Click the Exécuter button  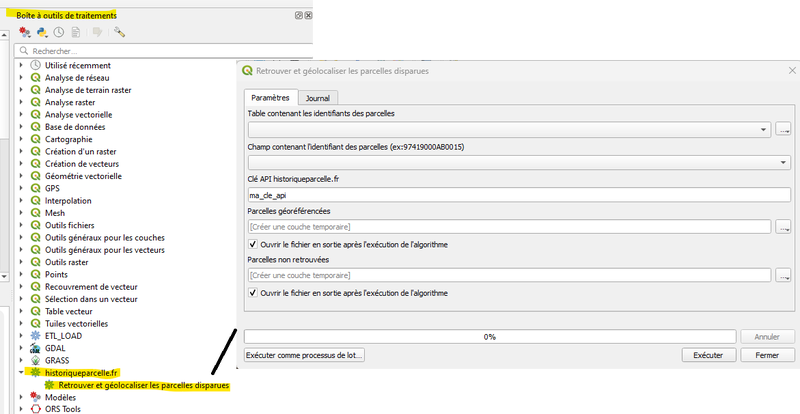point(708,355)
